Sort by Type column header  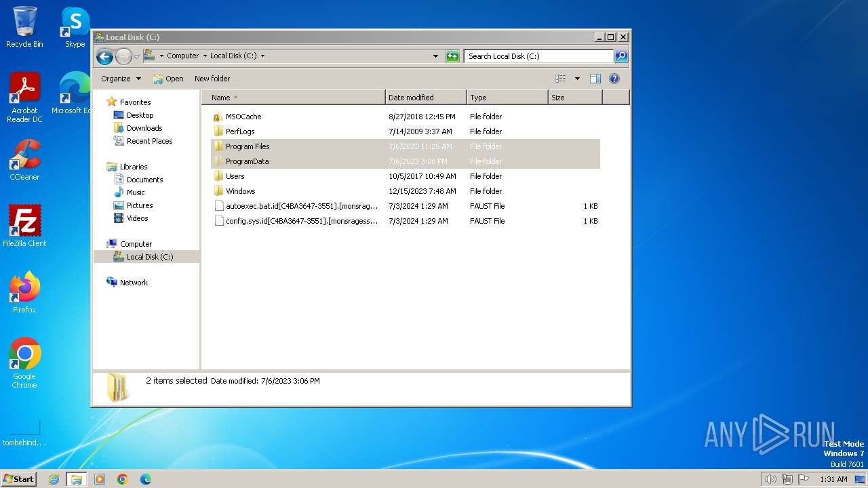(x=507, y=98)
